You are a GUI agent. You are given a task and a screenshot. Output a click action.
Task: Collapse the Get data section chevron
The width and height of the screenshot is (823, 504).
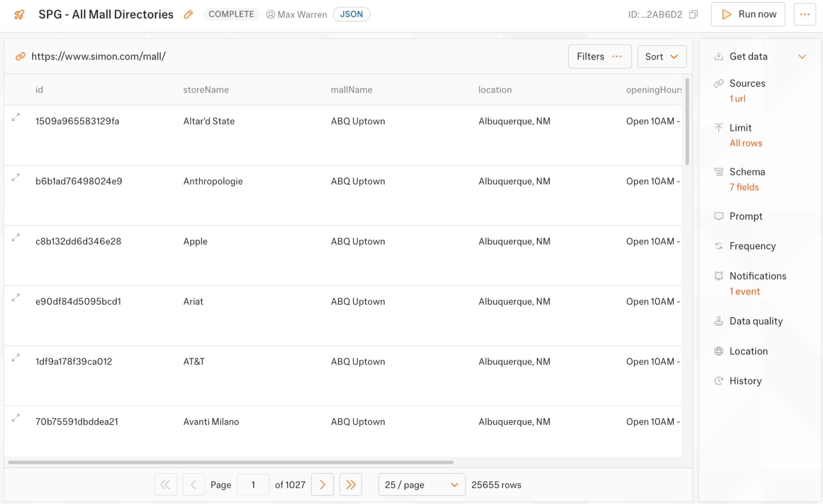point(803,56)
